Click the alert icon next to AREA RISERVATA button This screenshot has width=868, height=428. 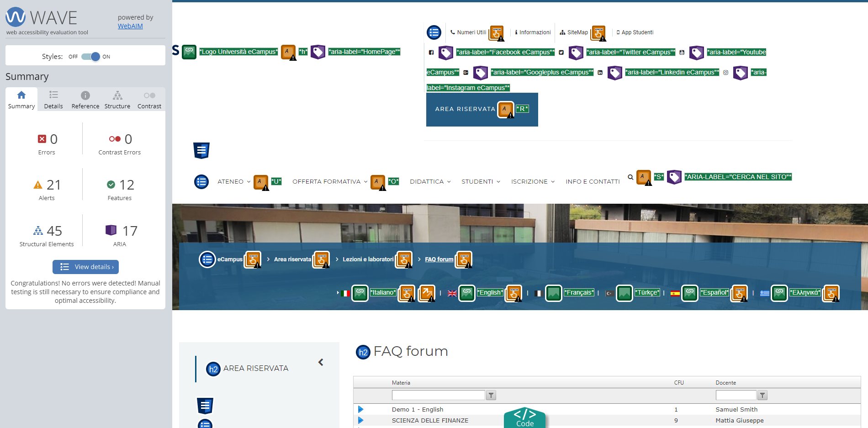point(505,110)
